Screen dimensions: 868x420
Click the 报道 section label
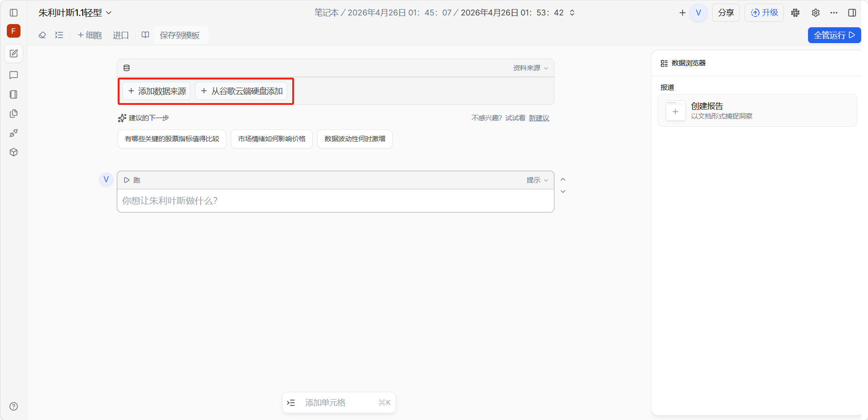click(667, 87)
